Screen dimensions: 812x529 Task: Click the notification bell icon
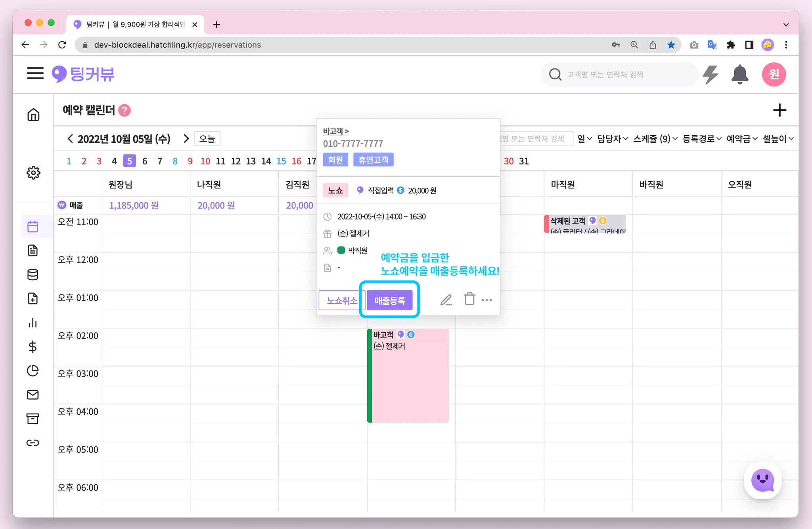(x=739, y=75)
